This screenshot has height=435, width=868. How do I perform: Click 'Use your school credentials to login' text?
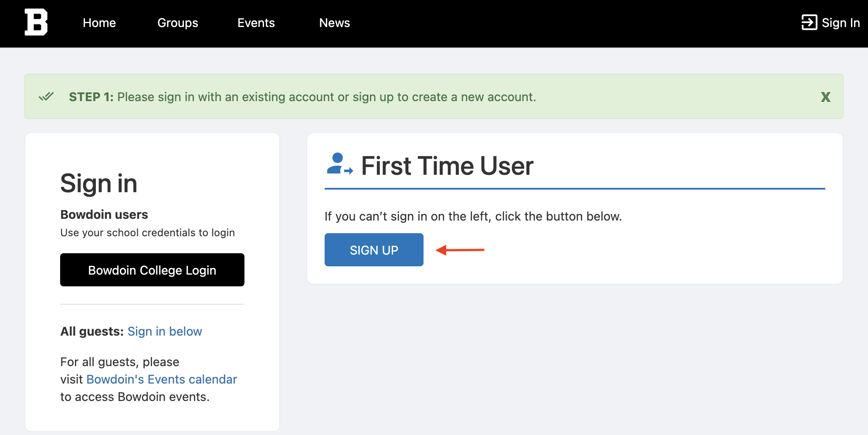(x=147, y=233)
